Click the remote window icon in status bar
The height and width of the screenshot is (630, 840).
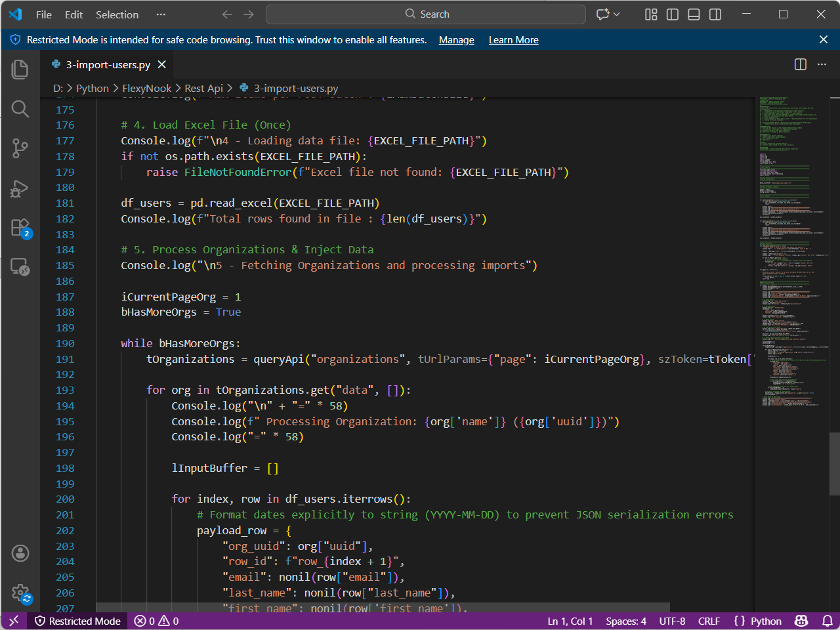(x=14, y=621)
